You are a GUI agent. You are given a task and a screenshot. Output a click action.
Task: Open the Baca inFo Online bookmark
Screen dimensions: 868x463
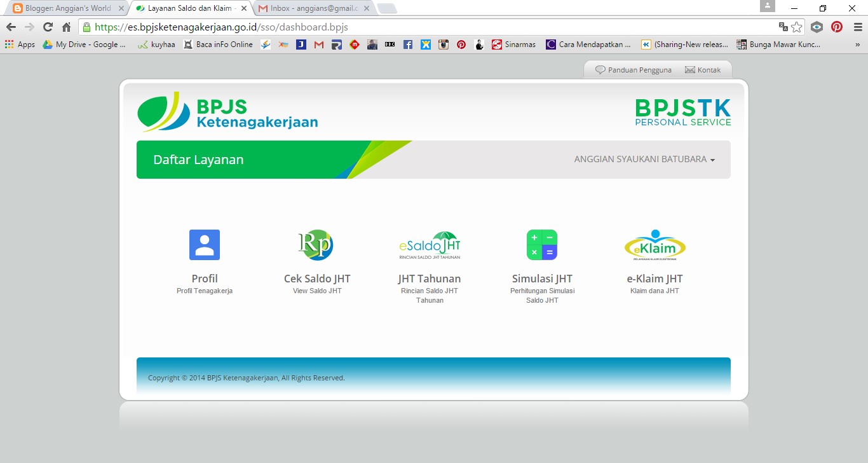pyautogui.click(x=218, y=45)
